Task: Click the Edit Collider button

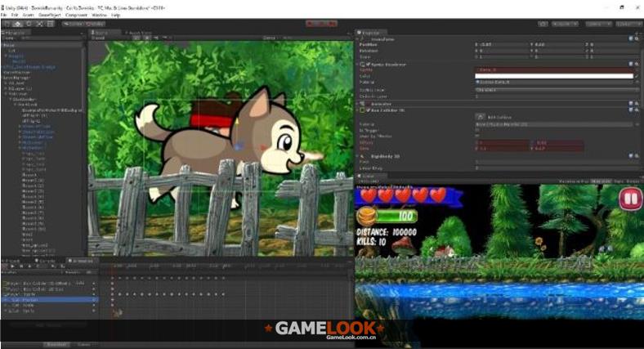Action: click(x=480, y=117)
